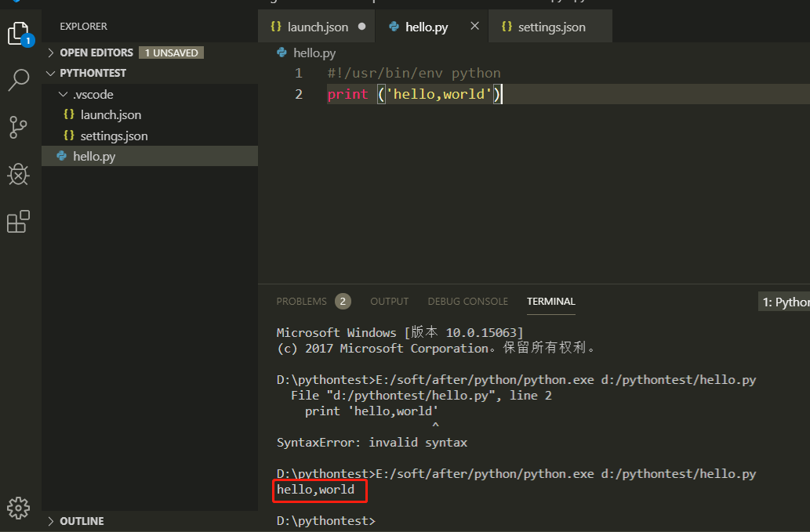Open the Manage settings gear menu

pos(18,508)
